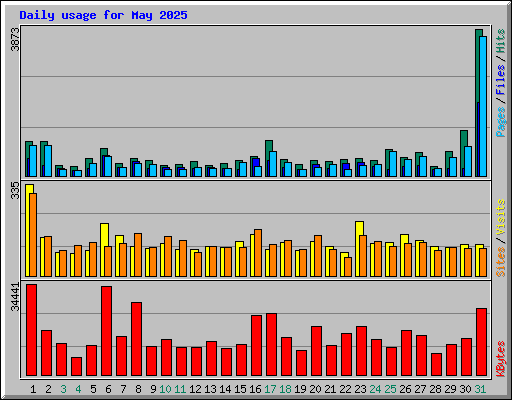Click day 7 on the date axis
512x400 pixels.
click(x=123, y=389)
